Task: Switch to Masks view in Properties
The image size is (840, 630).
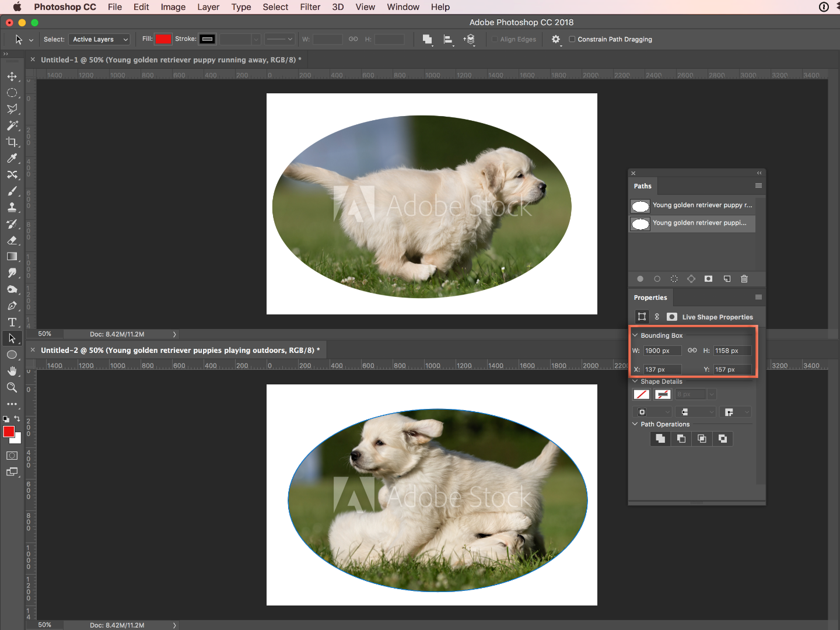Action: [672, 317]
